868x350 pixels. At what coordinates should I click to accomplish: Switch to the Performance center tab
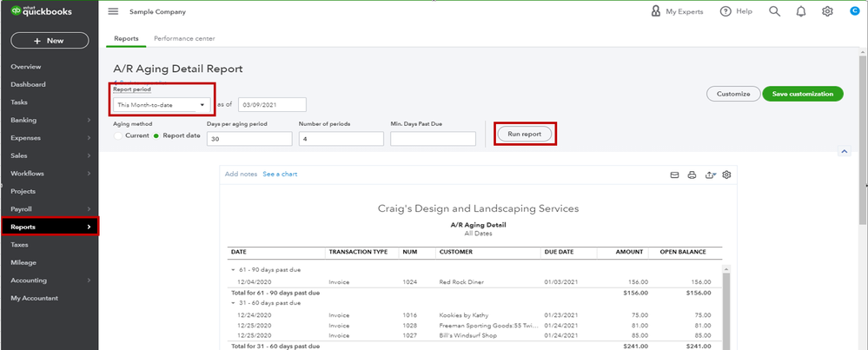click(184, 39)
